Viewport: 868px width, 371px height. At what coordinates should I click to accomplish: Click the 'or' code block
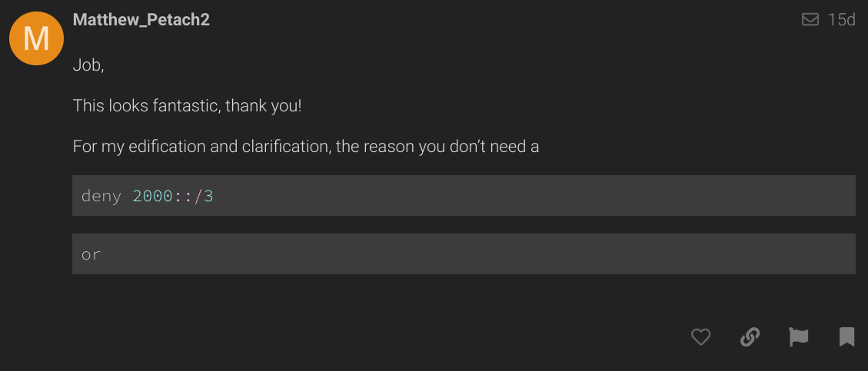click(91, 254)
